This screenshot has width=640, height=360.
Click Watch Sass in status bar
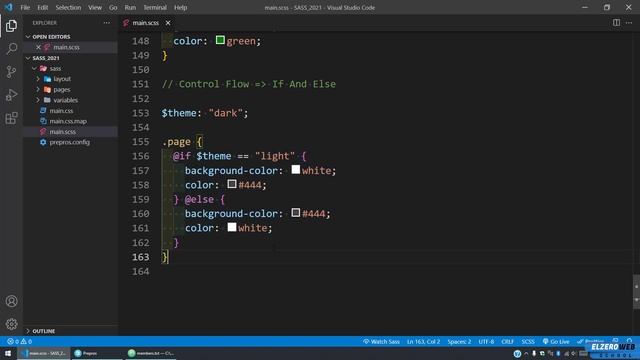coord(381,342)
